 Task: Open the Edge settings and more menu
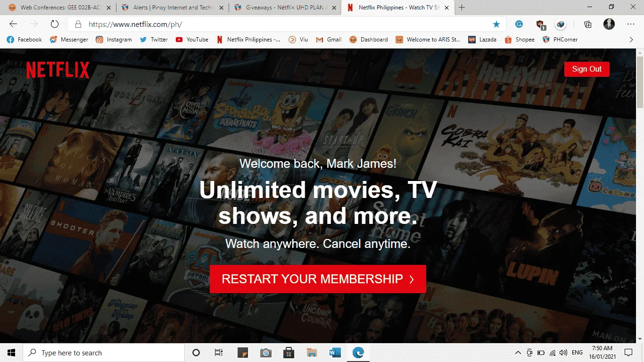click(x=631, y=24)
